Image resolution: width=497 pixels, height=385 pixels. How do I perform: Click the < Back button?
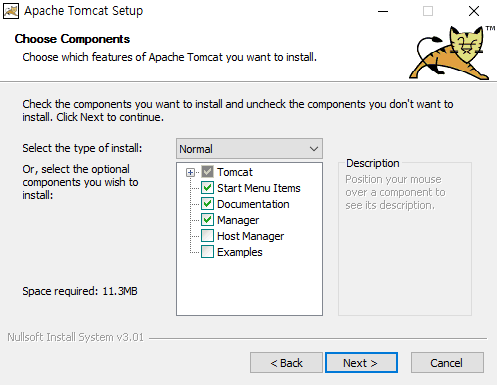pos(286,363)
